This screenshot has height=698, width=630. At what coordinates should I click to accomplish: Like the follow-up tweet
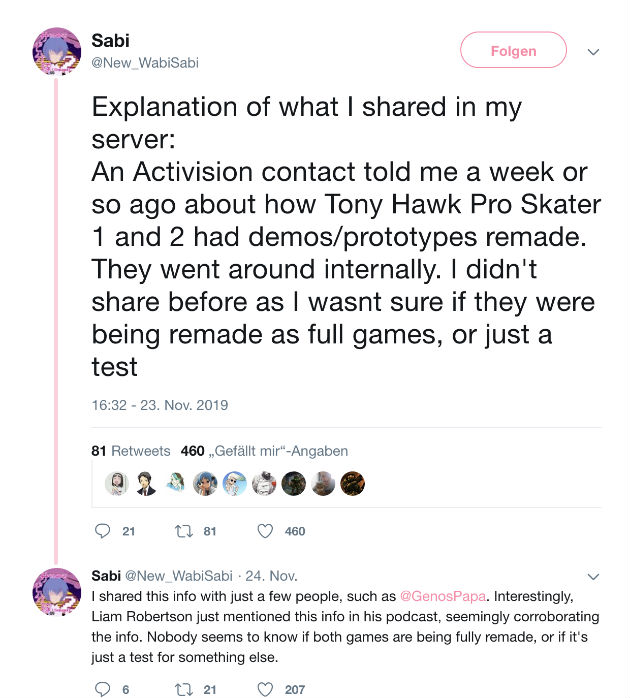tap(265, 689)
